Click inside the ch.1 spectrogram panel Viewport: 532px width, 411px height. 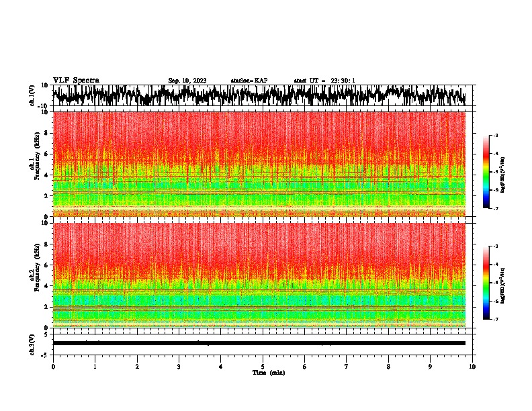259,164
